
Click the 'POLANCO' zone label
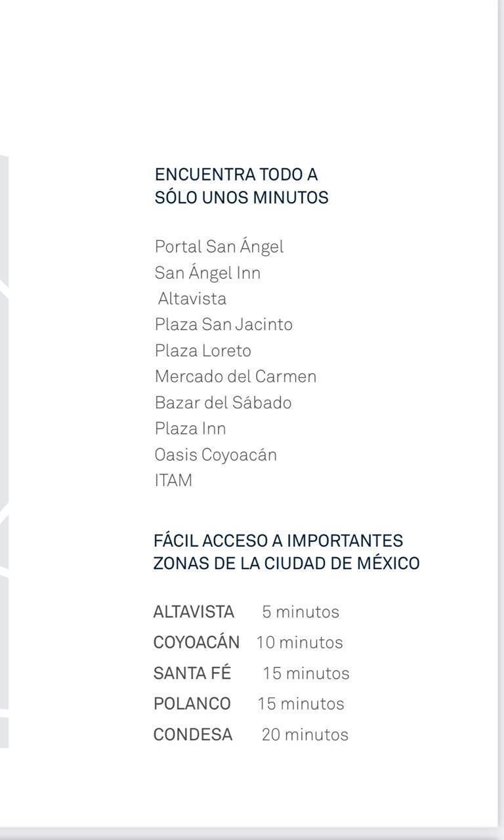coord(192,703)
